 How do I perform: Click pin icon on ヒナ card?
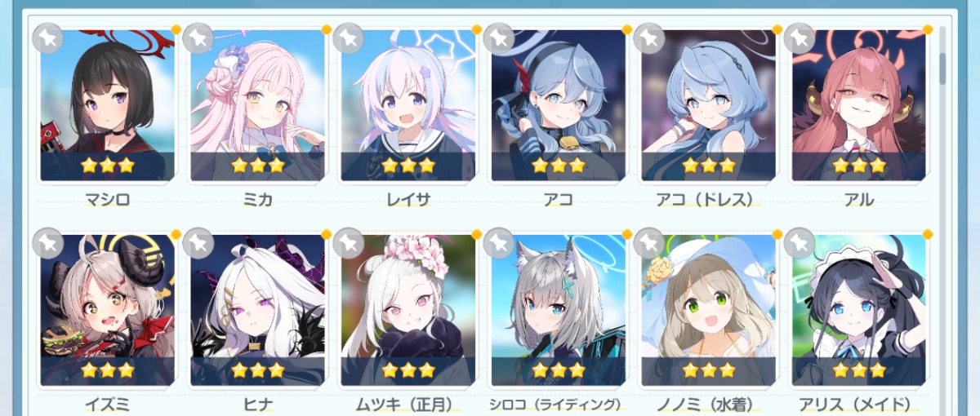[x=198, y=243]
